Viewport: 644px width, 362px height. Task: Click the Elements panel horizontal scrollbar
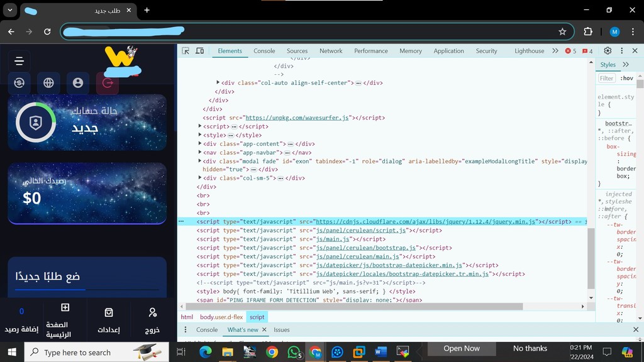coord(354,306)
